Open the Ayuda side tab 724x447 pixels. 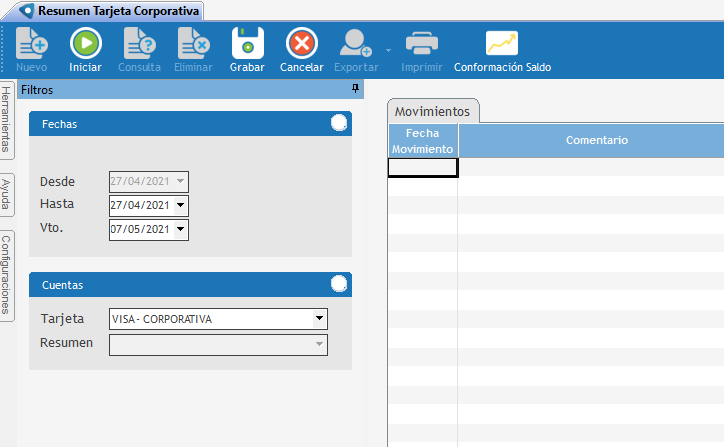[7, 194]
